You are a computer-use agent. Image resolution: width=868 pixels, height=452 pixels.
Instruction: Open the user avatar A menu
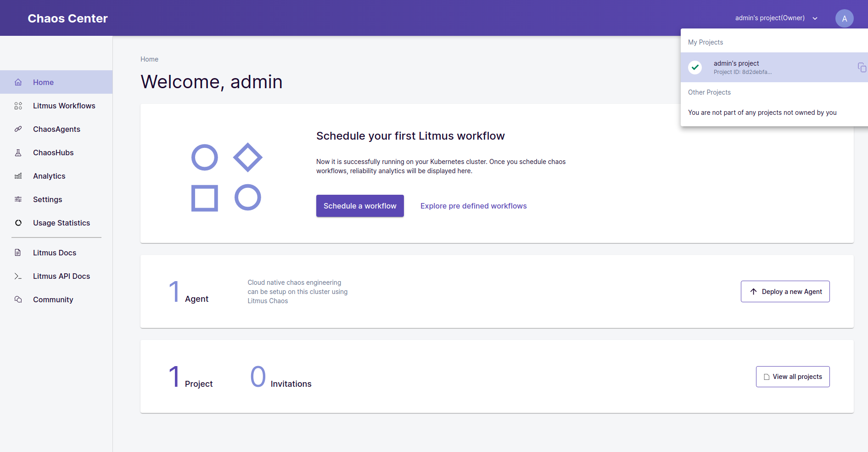click(845, 18)
